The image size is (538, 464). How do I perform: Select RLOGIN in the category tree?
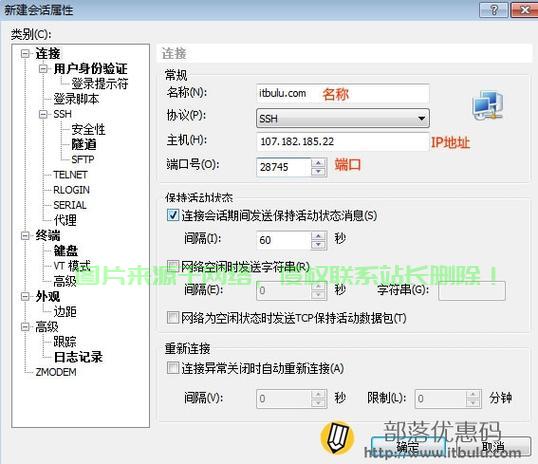tap(71, 190)
